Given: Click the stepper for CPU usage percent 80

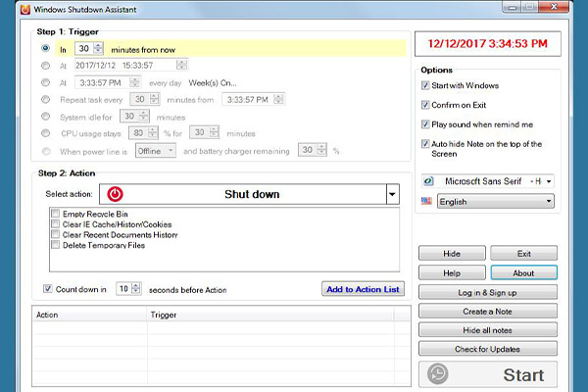Looking at the screenshot, I should [153, 132].
